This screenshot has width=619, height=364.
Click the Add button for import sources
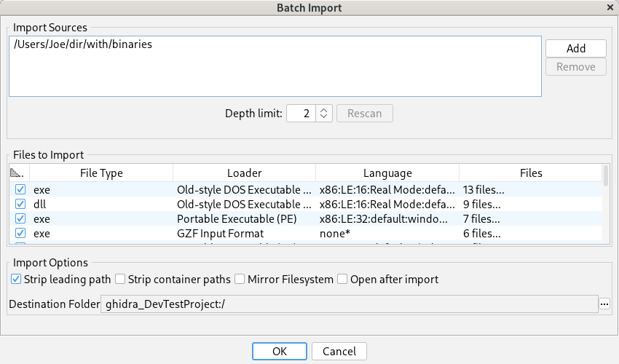pos(575,48)
